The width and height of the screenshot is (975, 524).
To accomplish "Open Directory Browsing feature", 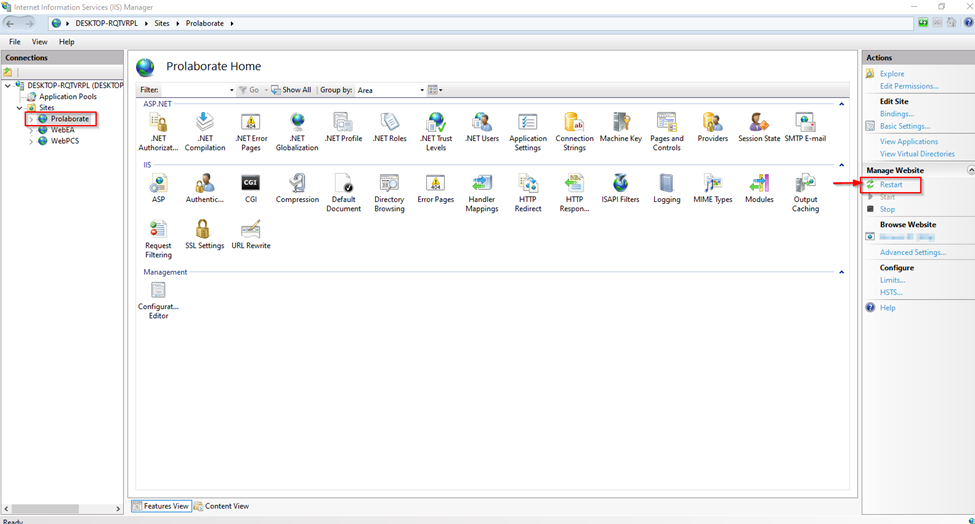I will tap(389, 193).
